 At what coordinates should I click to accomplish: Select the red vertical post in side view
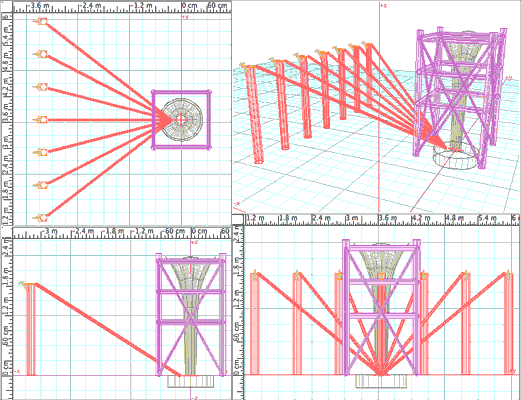coord(31,329)
